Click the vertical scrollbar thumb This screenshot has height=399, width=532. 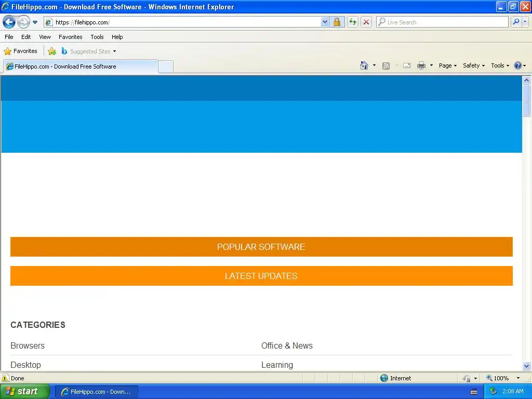point(527,101)
